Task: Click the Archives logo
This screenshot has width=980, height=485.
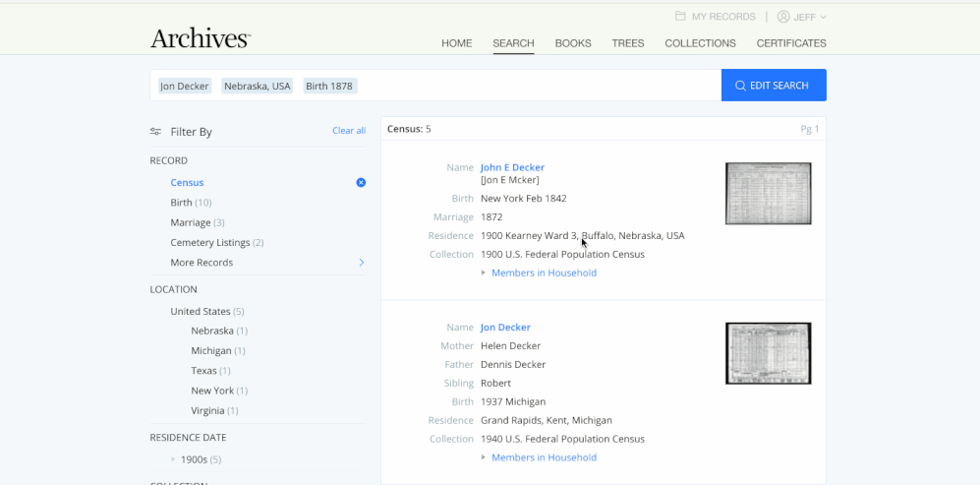Action: click(200, 38)
